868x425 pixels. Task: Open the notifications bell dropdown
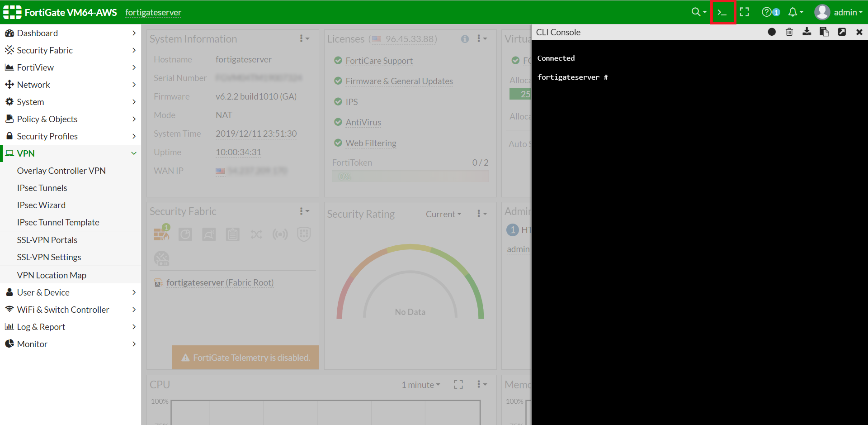(x=795, y=12)
